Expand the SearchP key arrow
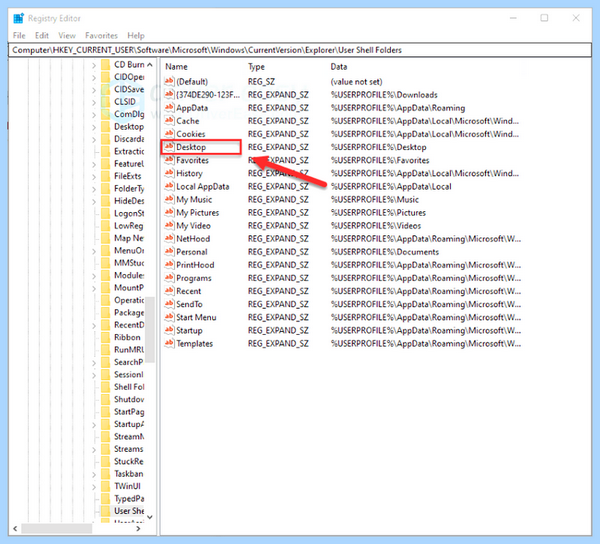 pyautogui.click(x=94, y=363)
